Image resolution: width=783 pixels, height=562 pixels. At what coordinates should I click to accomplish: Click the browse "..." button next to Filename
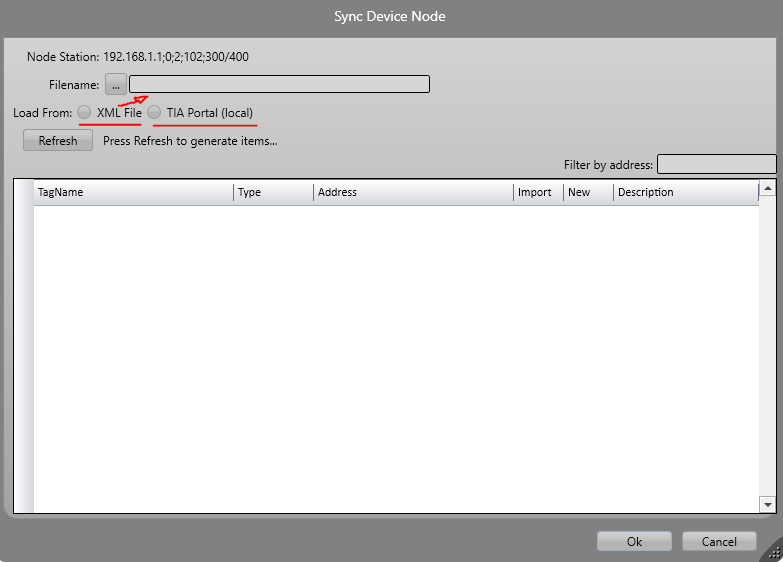116,85
